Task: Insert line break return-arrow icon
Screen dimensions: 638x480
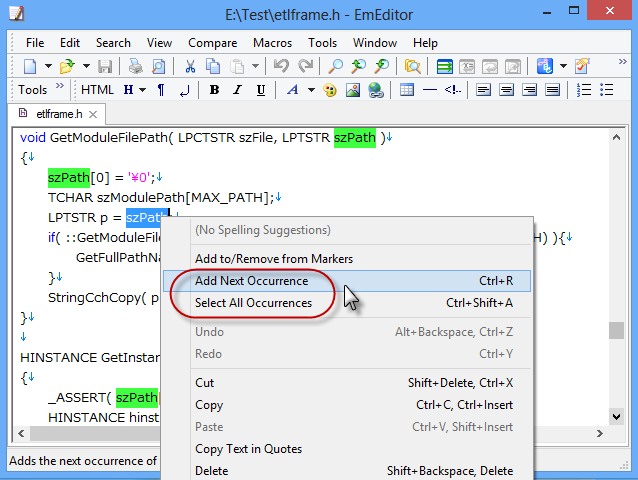Action: 184,90
